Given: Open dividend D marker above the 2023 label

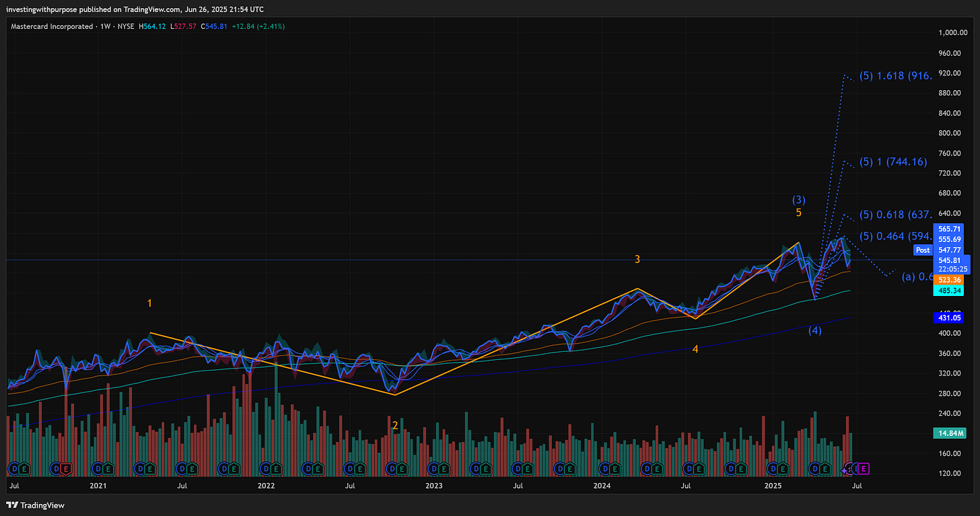Looking at the screenshot, I should click(433, 468).
